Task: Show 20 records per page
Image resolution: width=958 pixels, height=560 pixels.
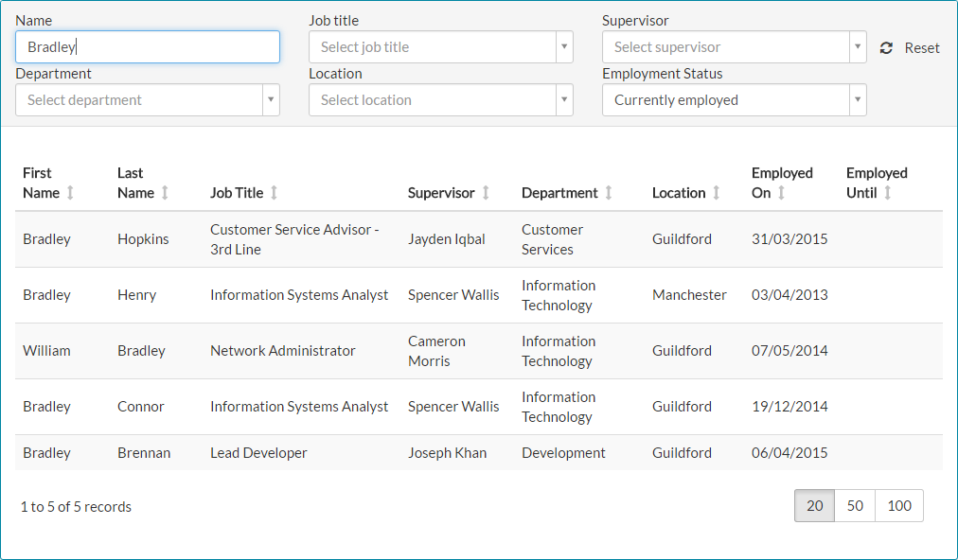Action: point(814,506)
